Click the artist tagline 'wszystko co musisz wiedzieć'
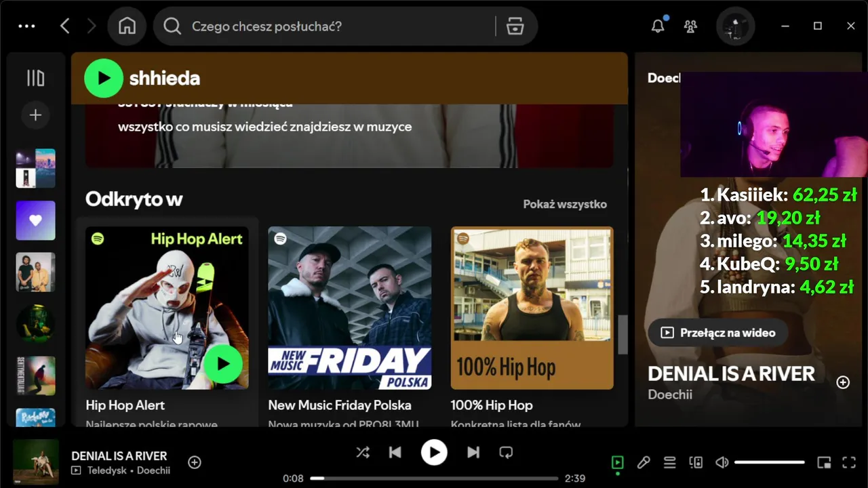This screenshot has height=488, width=868. click(x=264, y=127)
